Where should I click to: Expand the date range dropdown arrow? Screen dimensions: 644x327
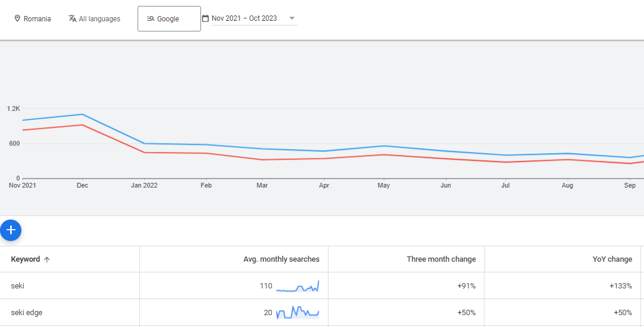(x=292, y=18)
